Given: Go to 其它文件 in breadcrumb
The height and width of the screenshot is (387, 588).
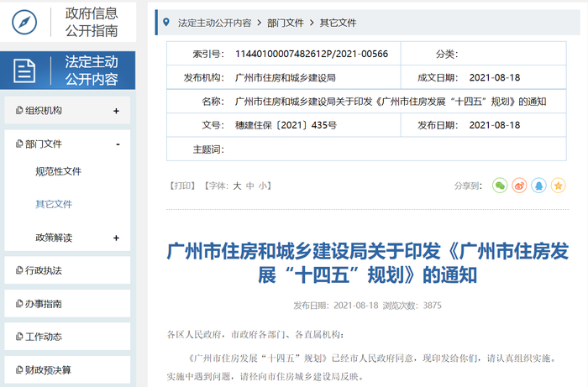Looking at the screenshot, I should point(338,23).
